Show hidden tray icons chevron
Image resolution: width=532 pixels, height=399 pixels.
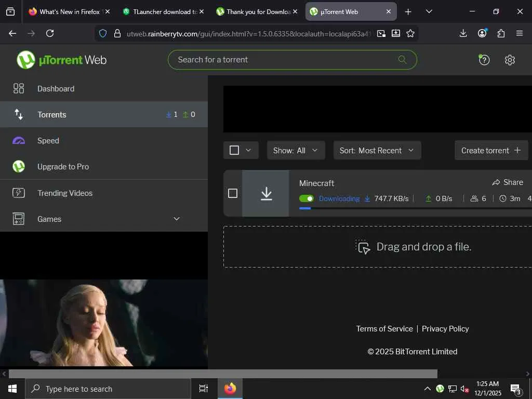[x=428, y=389]
